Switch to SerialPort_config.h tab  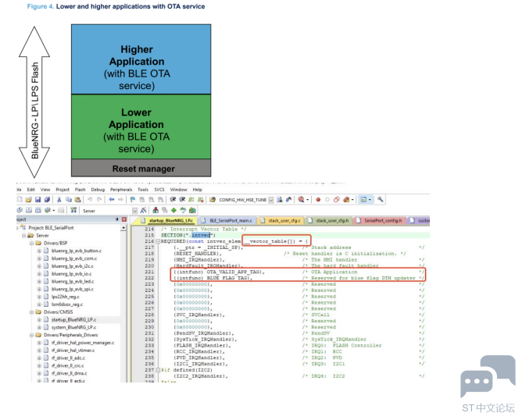point(380,220)
